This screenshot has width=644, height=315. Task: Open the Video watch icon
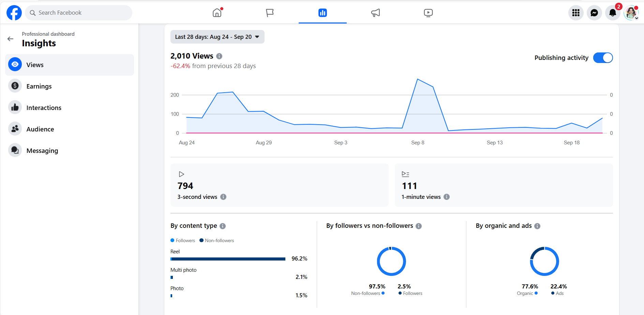[x=428, y=13]
